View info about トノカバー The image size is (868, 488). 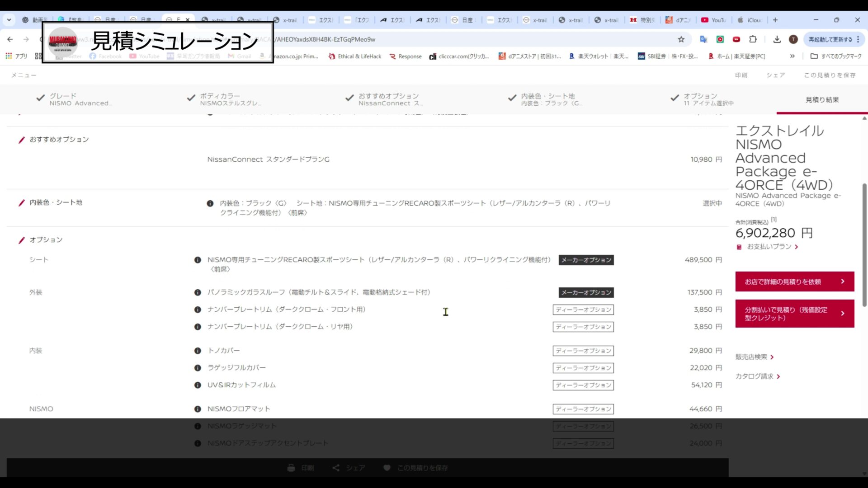coord(198,351)
